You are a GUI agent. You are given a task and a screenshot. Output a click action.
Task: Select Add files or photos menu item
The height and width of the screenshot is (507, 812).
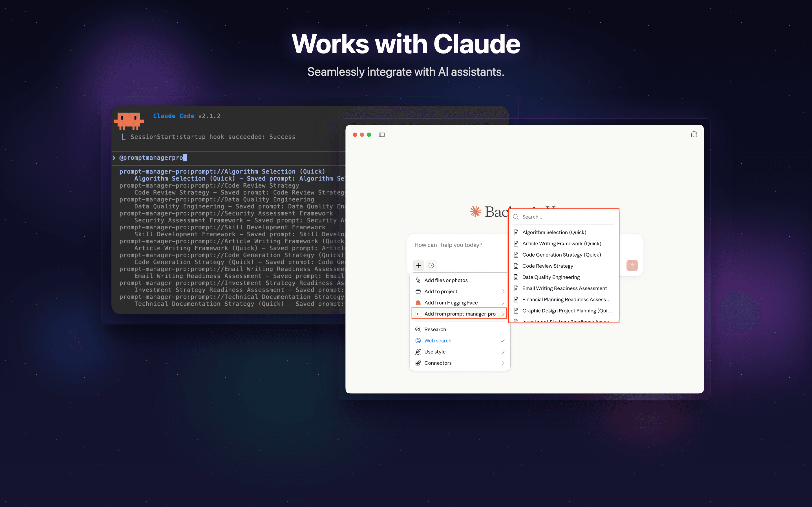pos(446,280)
